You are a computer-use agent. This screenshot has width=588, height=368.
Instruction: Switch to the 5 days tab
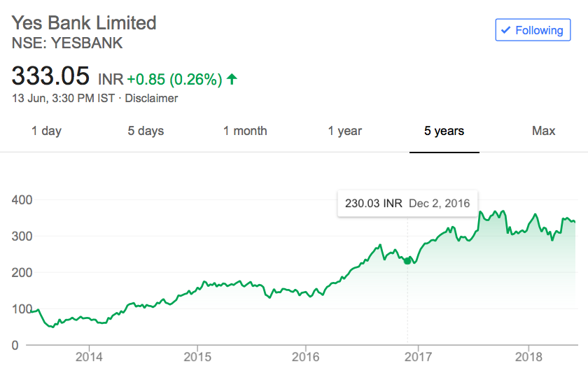tap(146, 131)
